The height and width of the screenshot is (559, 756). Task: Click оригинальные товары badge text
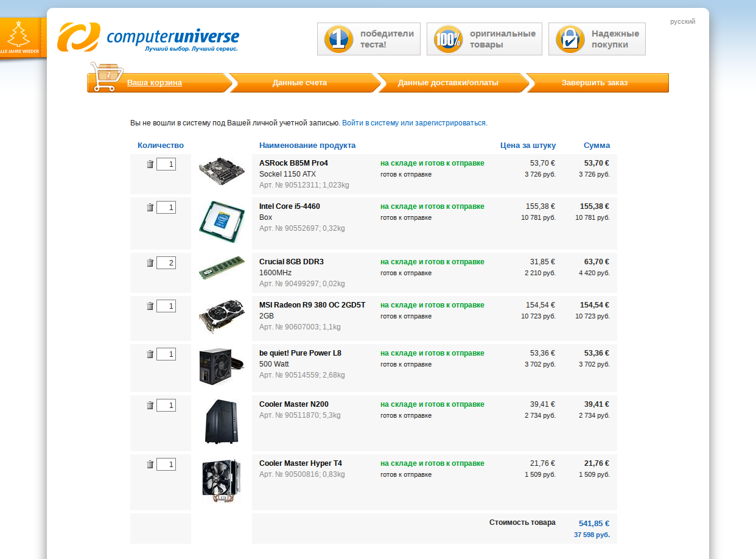503,39
